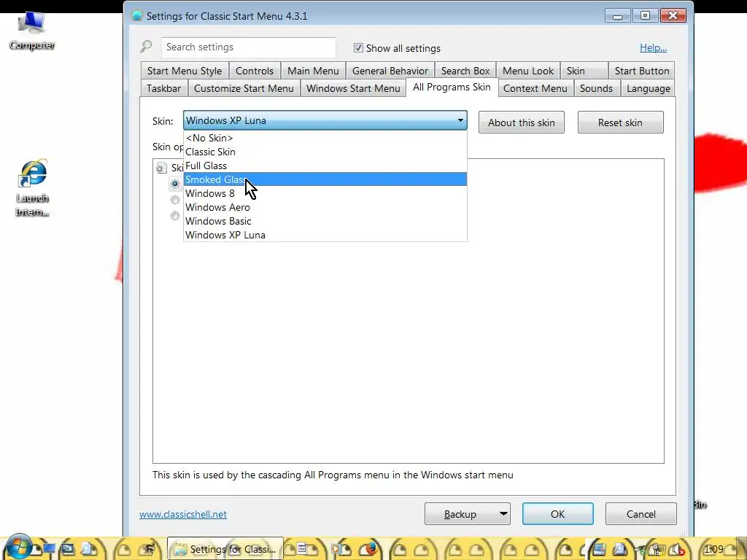Open Launch Internet Explorer desktop shortcut

(x=32, y=188)
